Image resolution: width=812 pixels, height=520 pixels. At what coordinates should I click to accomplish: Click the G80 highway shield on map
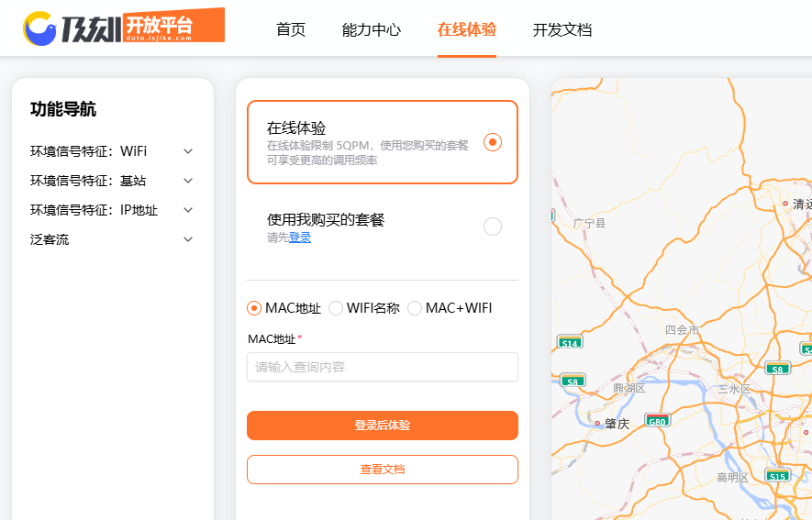click(x=657, y=421)
